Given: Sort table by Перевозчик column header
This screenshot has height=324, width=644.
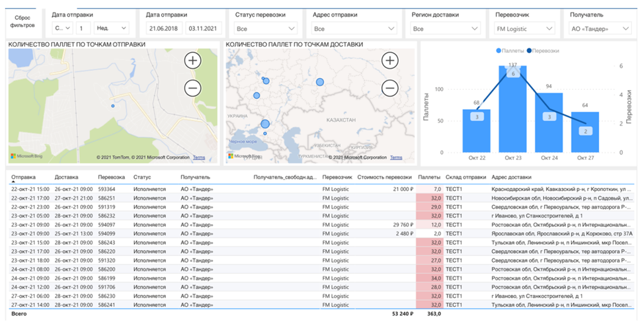Looking at the screenshot, I should [337, 177].
